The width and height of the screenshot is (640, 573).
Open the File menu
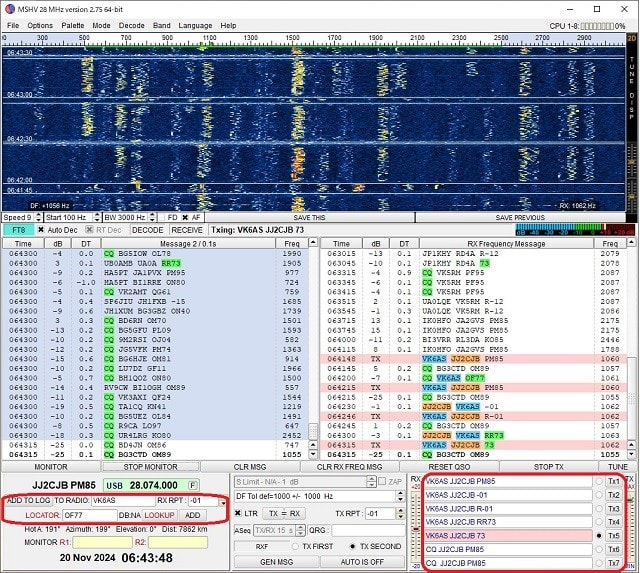click(x=13, y=25)
